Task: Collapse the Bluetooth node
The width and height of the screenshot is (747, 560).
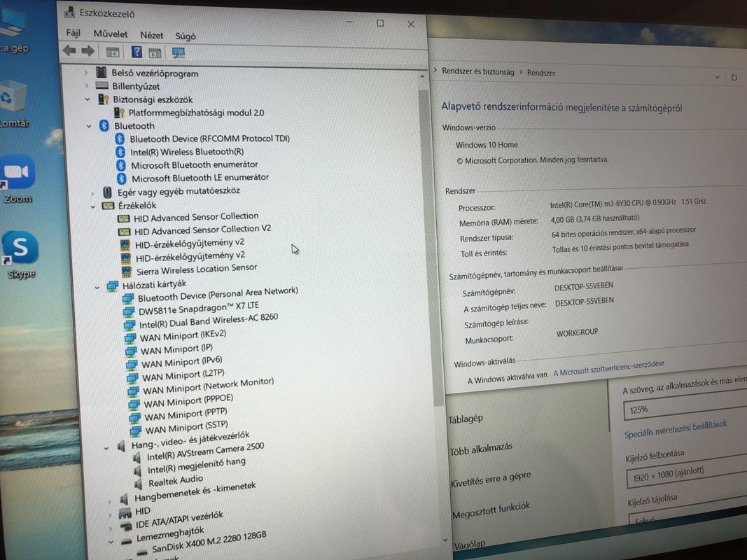Action: point(89,126)
